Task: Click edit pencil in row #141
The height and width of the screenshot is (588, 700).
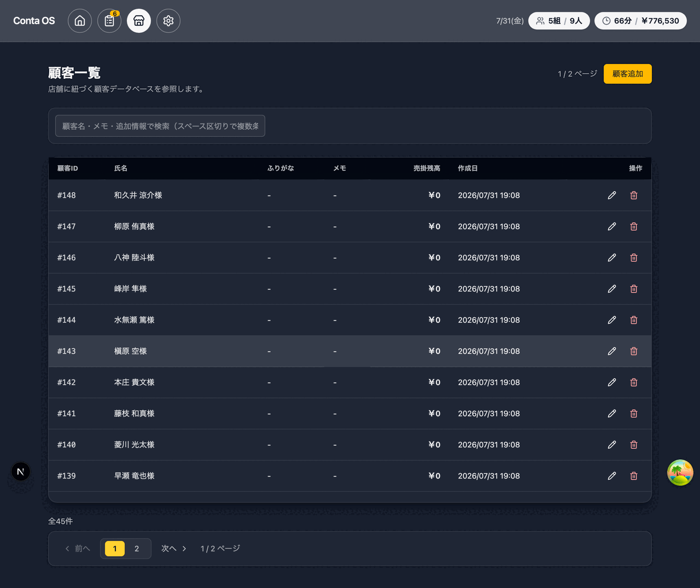Action: [x=612, y=414]
